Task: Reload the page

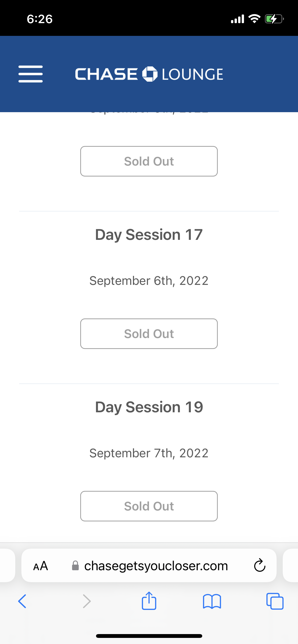Action: pyautogui.click(x=260, y=565)
